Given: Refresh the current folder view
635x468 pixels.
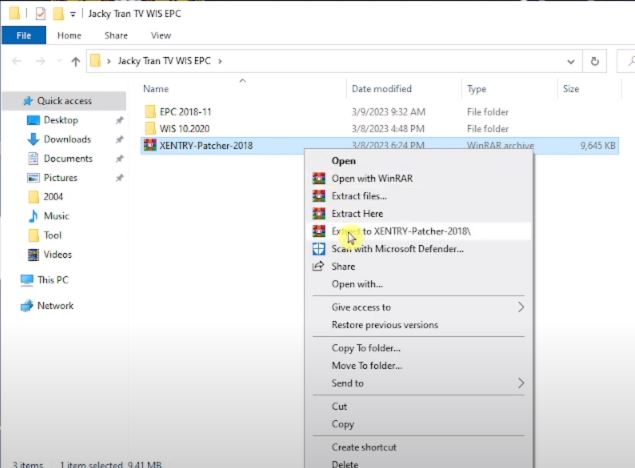Looking at the screenshot, I should pyautogui.click(x=595, y=62).
